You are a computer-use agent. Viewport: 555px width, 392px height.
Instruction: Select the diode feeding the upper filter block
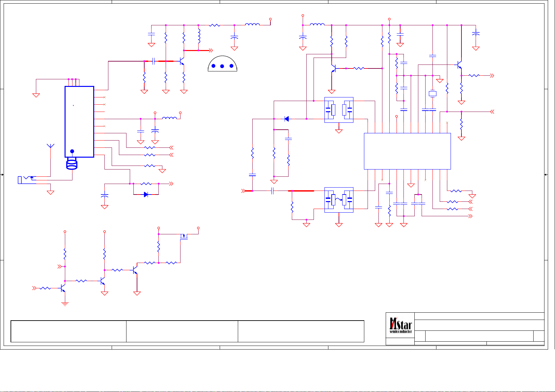click(287, 119)
